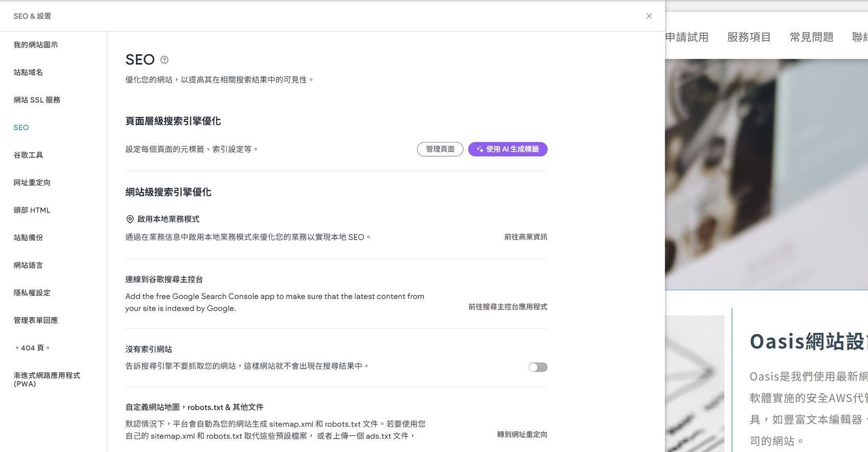Image resolution: width=868 pixels, height=452 pixels.
Task: Open 前往商業資訊 link
Action: click(x=525, y=237)
